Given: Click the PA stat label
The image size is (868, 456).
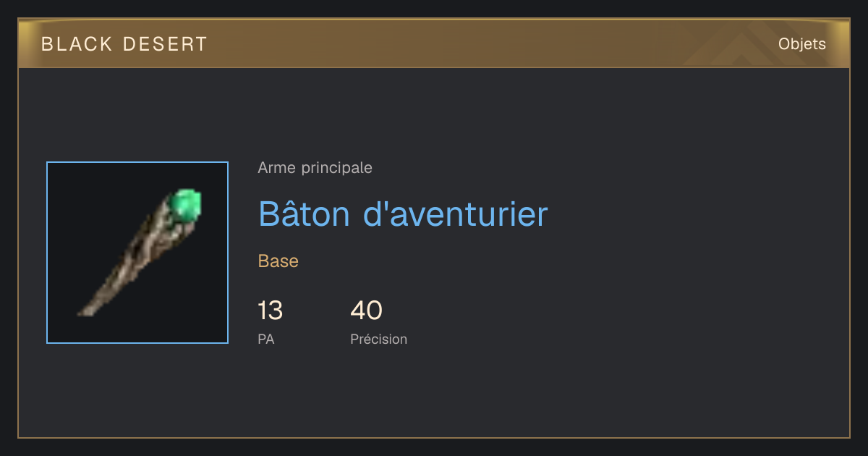Looking at the screenshot, I should (266, 339).
